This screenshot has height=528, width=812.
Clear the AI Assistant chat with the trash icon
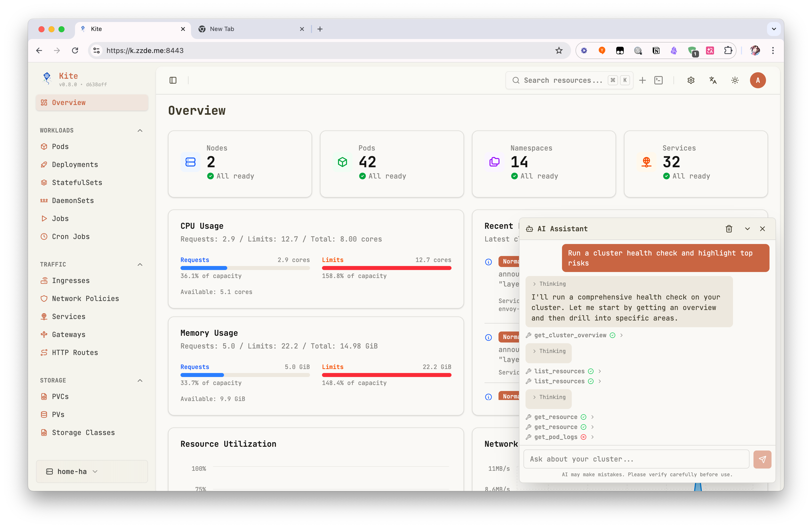[729, 228]
